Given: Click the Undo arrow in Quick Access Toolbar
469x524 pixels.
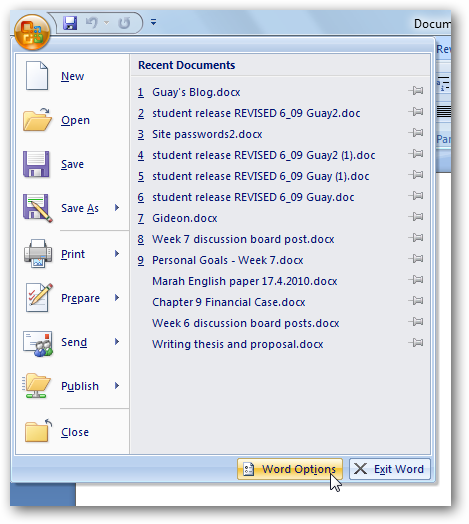Looking at the screenshot, I should tap(92, 23).
